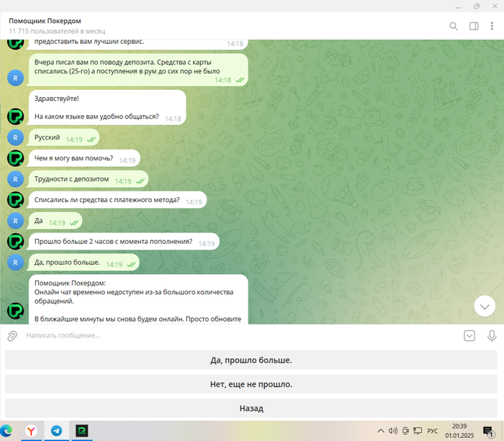
Task: Toggle the right sidebar panel icon
Action: coord(474,26)
